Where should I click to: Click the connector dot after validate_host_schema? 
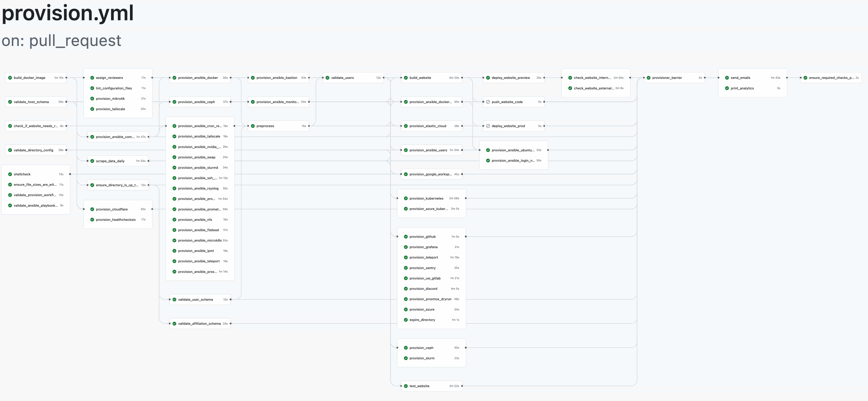point(66,101)
